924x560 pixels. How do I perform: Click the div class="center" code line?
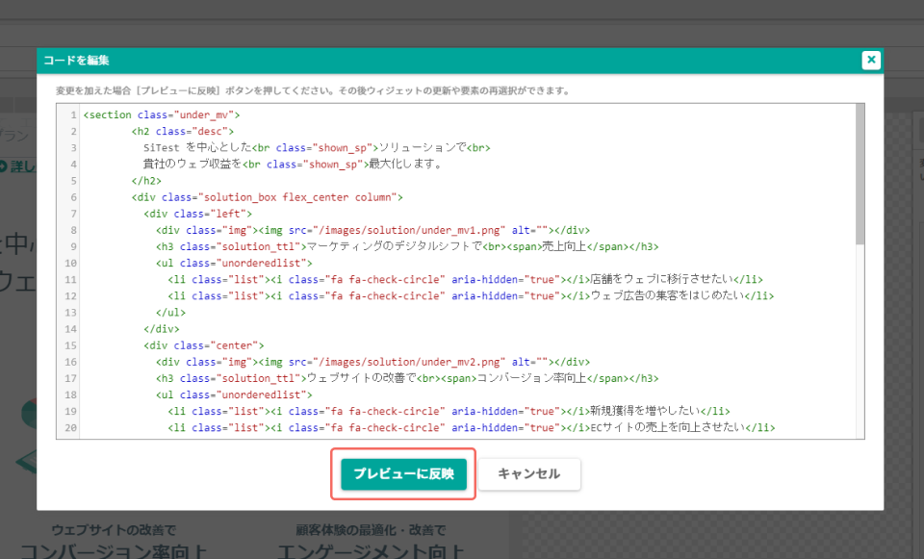(x=204, y=345)
